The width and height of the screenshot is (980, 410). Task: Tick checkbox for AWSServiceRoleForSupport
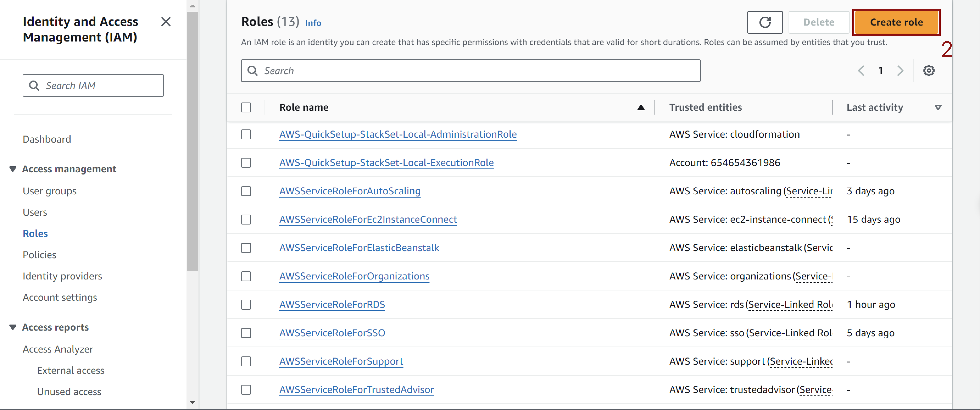tap(246, 361)
